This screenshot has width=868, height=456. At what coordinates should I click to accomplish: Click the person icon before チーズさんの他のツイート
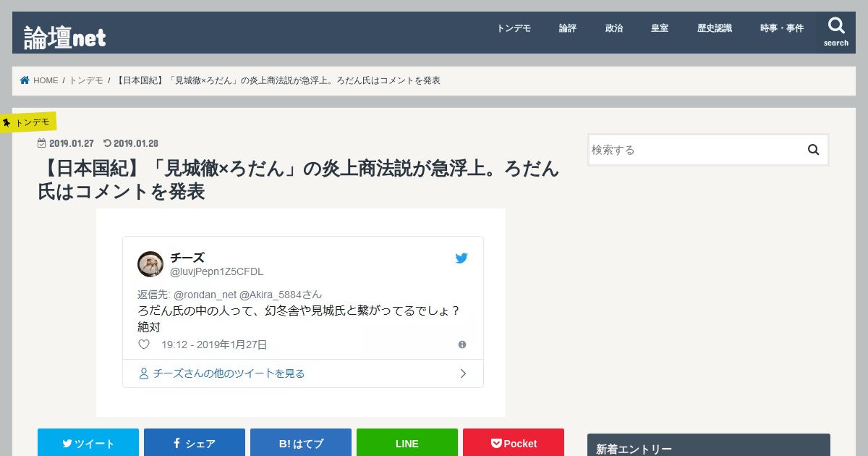143,373
